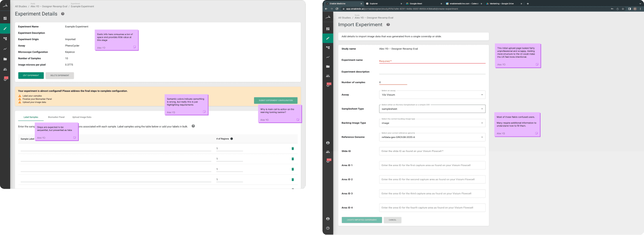Open sticky note about static info space
The image size is (644, 235).
[117, 40]
